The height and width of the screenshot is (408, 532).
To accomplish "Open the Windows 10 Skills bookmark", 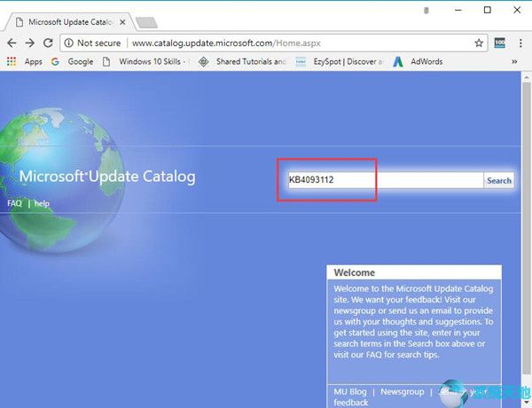I will click(x=146, y=61).
